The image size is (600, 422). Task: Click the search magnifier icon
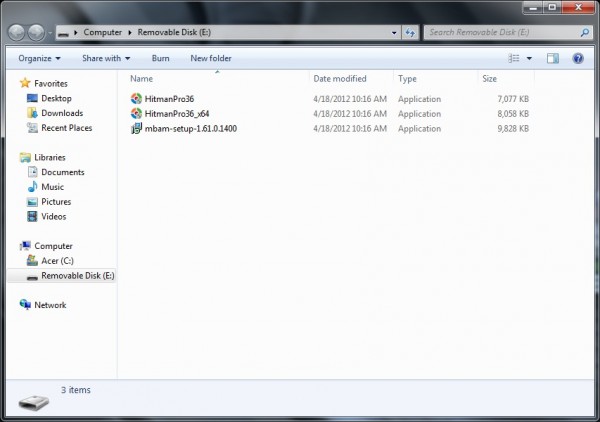point(584,33)
